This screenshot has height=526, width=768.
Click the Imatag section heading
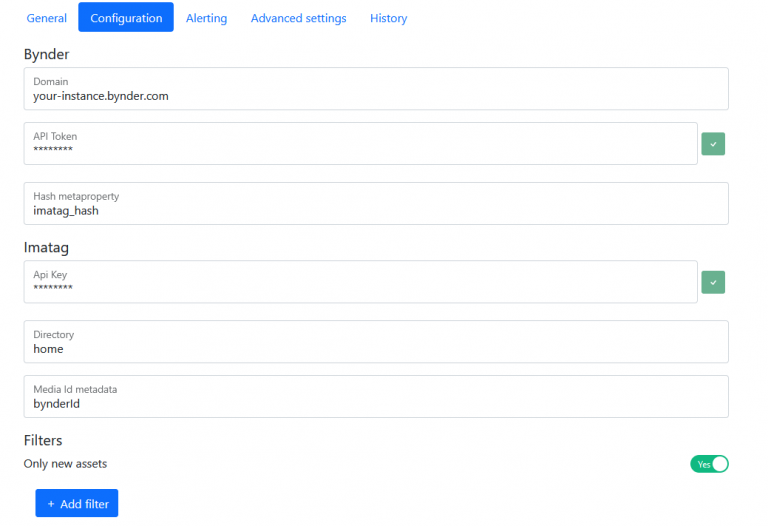[46, 246]
